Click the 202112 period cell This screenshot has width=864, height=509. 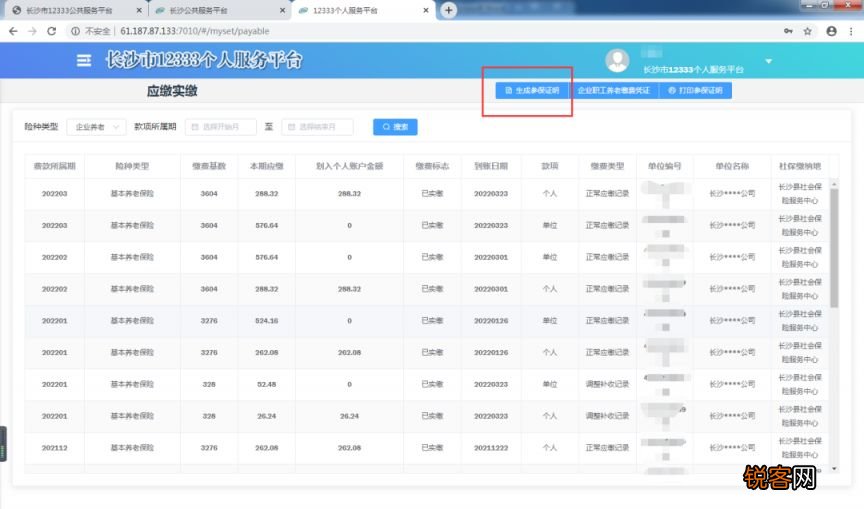[55, 448]
